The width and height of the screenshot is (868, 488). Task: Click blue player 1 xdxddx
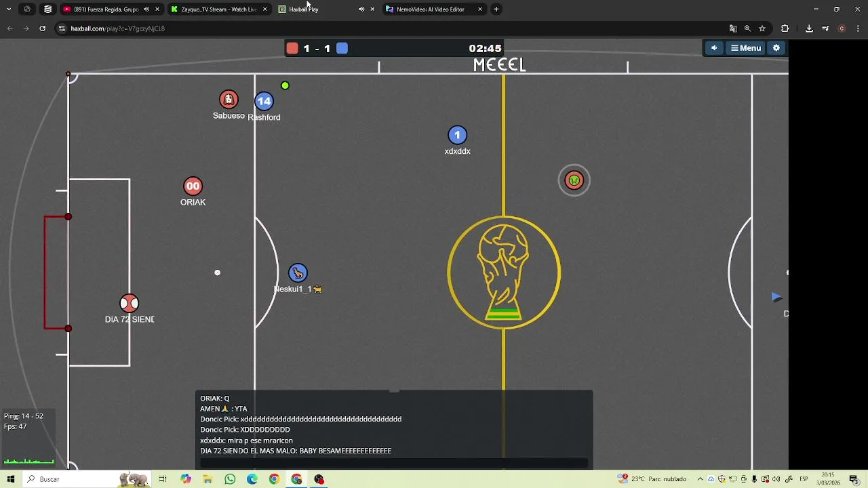coord(457,135)
